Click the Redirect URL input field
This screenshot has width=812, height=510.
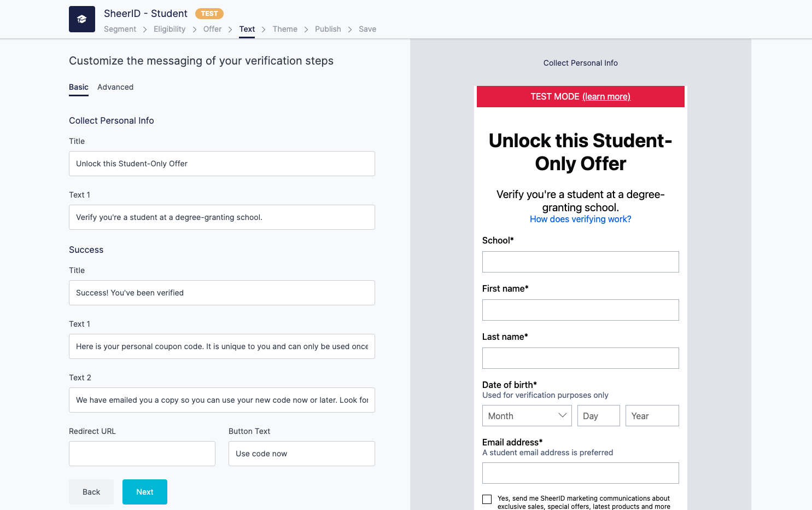pos(142,453)
